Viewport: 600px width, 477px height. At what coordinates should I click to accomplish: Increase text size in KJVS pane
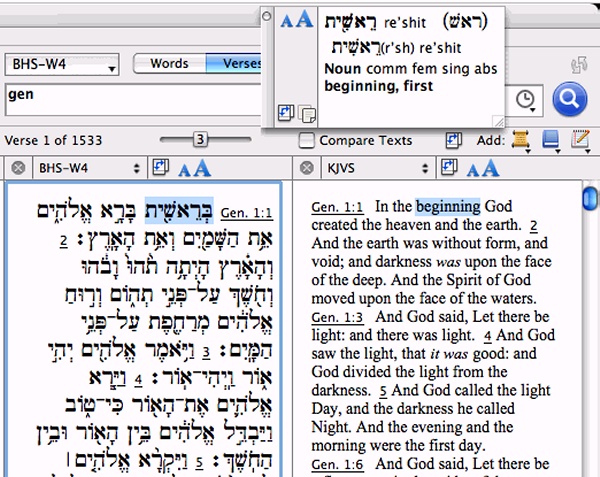tap(490, 168)
